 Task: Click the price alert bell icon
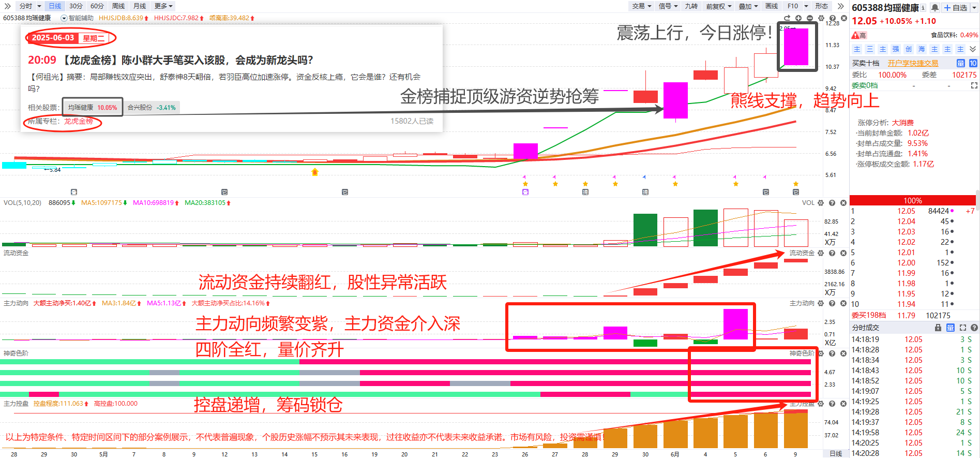[935, 8]
